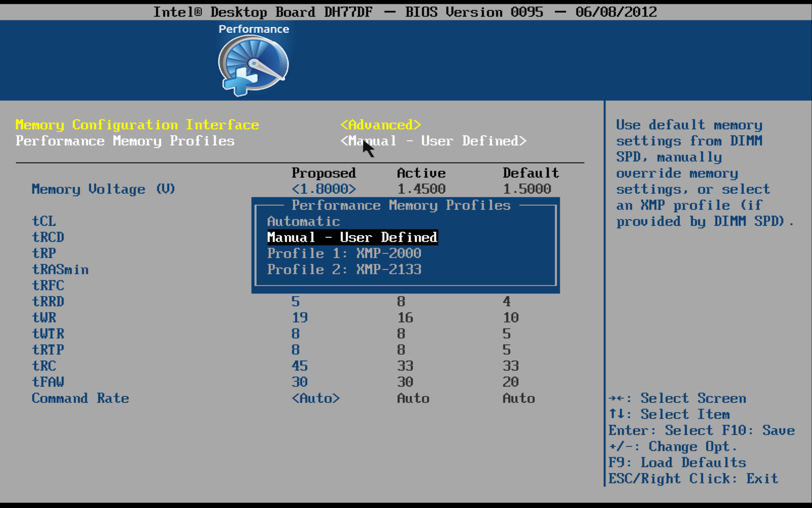Open the Memory Configuration Interface <Advanced> option
Screen dimensions: 812x508
[x=381, y=125]
